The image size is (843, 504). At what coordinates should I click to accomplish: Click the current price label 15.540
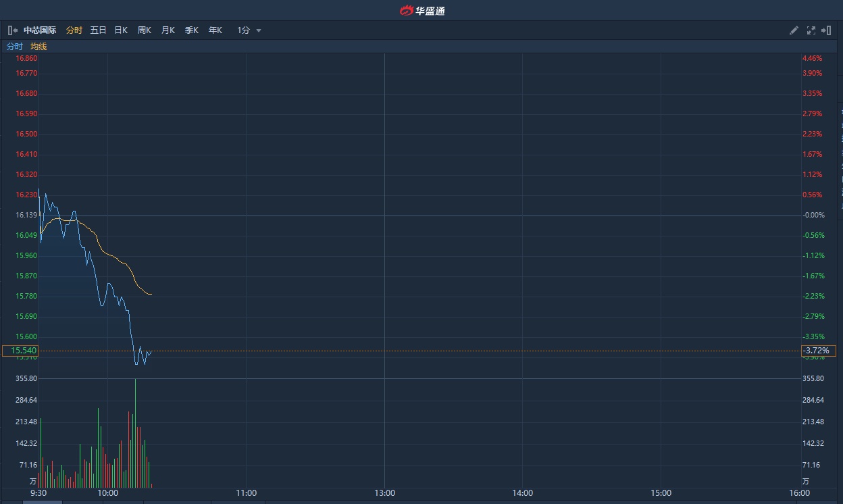(20, 351)
